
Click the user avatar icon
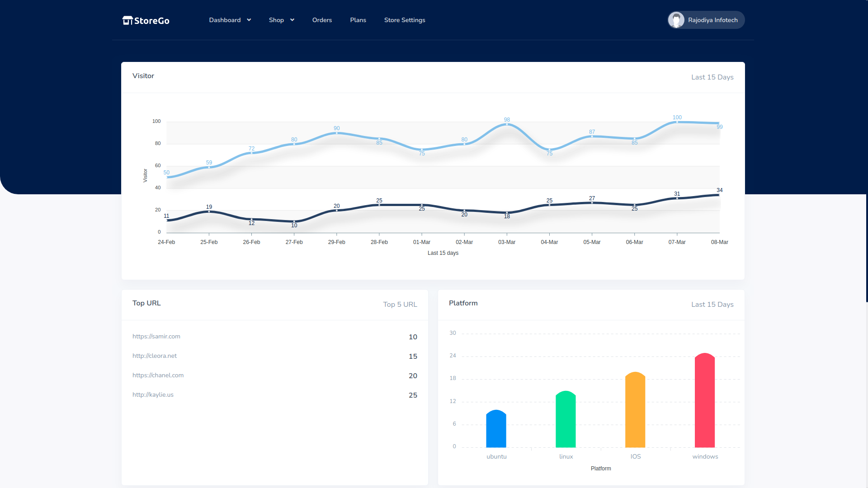[676, 20]
